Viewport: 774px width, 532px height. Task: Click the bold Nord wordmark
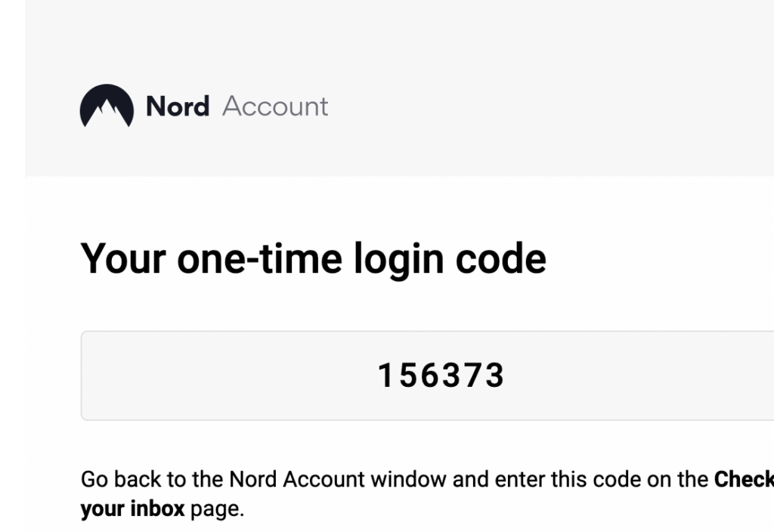pos(178,106)
